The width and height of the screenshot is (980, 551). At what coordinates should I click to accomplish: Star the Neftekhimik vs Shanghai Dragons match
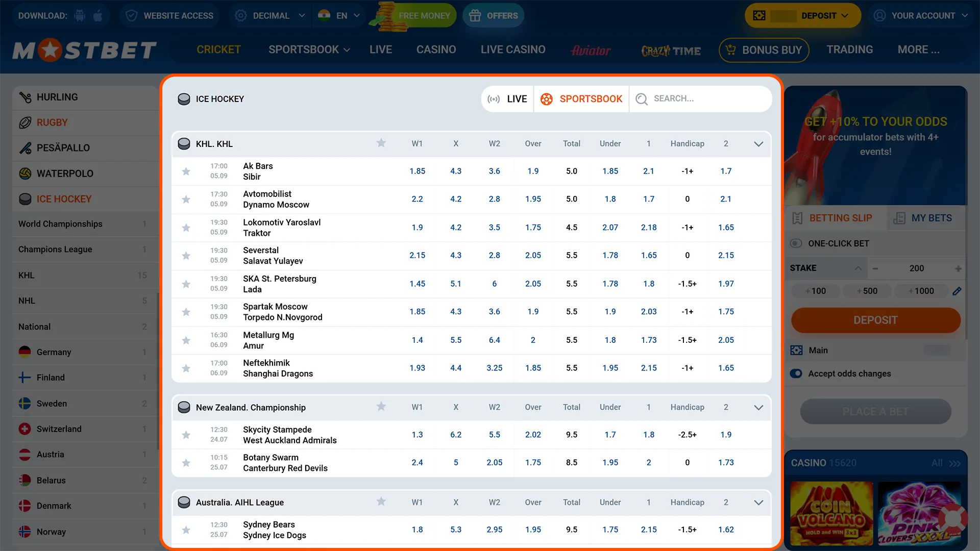click(186, 368)
